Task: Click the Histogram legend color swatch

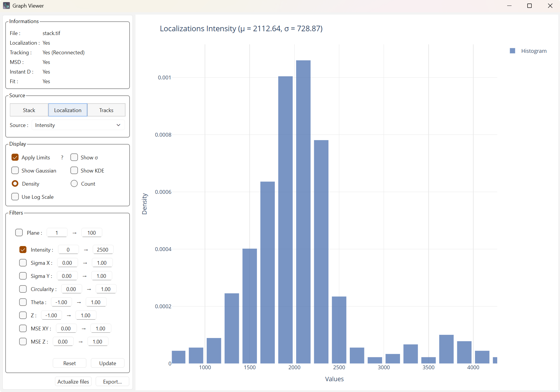Action: point(512,51)
